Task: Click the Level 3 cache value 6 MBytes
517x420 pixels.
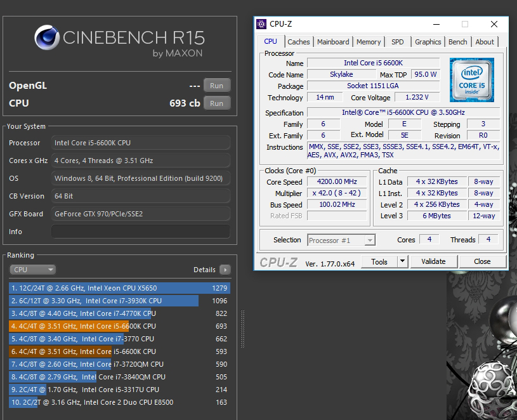Action: 437,216
